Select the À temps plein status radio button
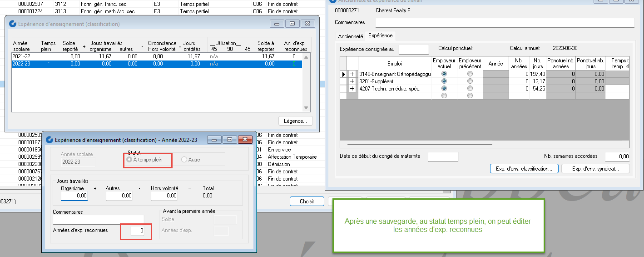Screen dimensions: 644x257 [x=129, y=160]
